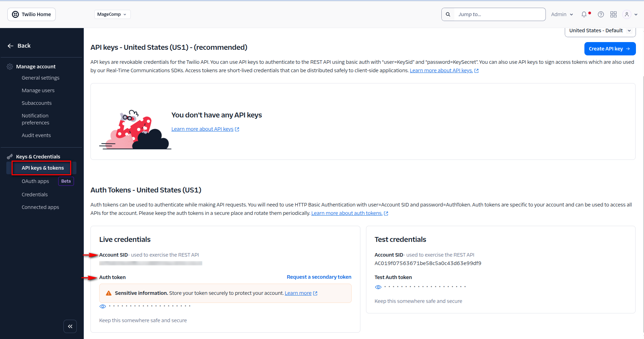Click into the Jump to search field
The height and width of the screenshot is (339, 644).
(499, 14)
